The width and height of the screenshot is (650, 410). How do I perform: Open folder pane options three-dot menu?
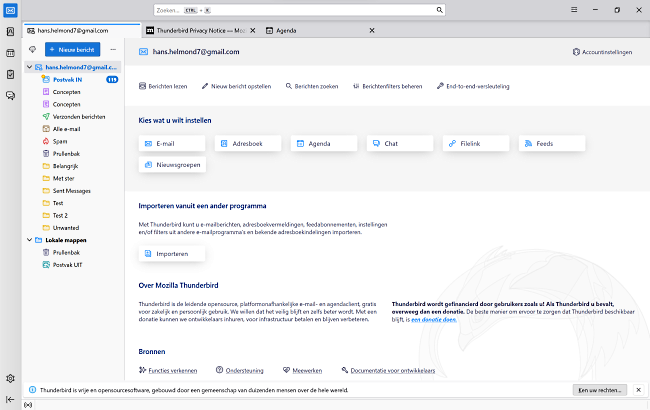coord(113,50)
